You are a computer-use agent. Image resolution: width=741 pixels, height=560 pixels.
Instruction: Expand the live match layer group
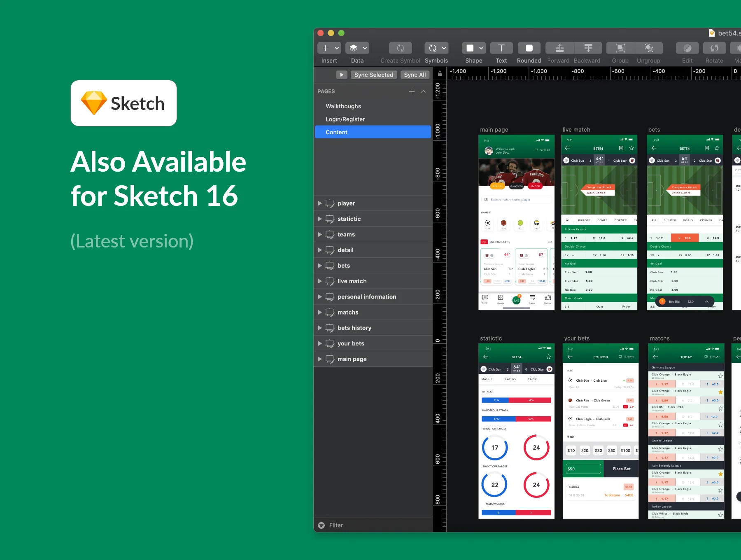click(x=320, y=281)
